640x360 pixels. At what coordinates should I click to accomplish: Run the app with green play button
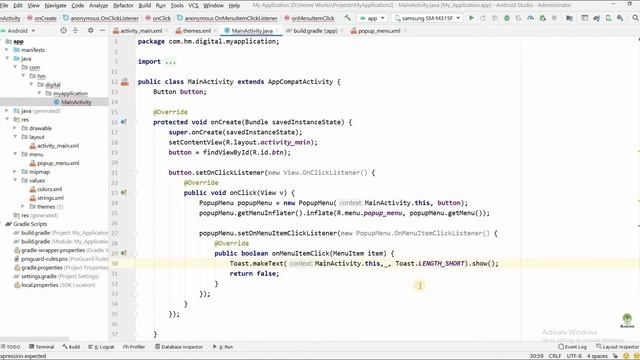471,18
